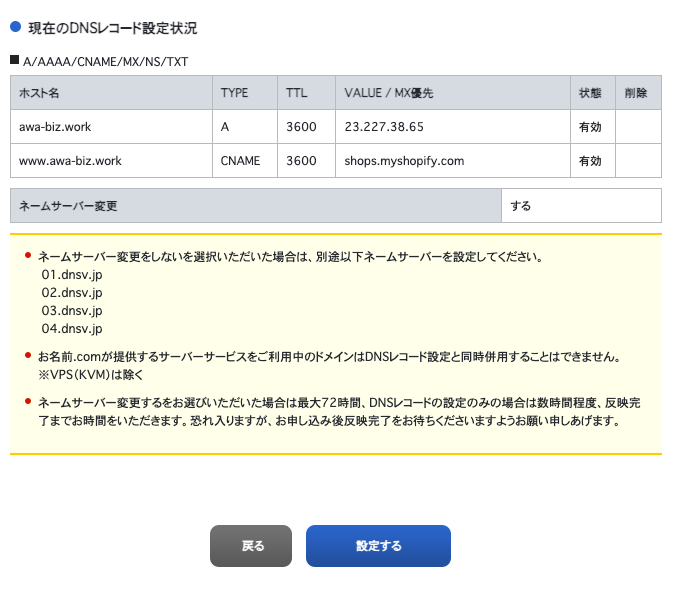This screenshot has width=681, height=612.
Task: Click 有効 status in the A record row
Action: pos(590,127)
